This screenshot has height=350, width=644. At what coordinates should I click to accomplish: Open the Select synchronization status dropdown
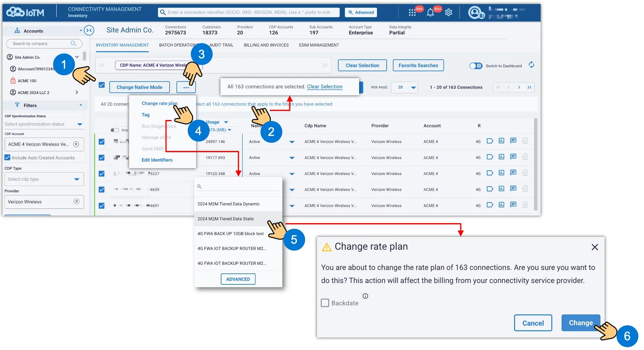point(44,124)
